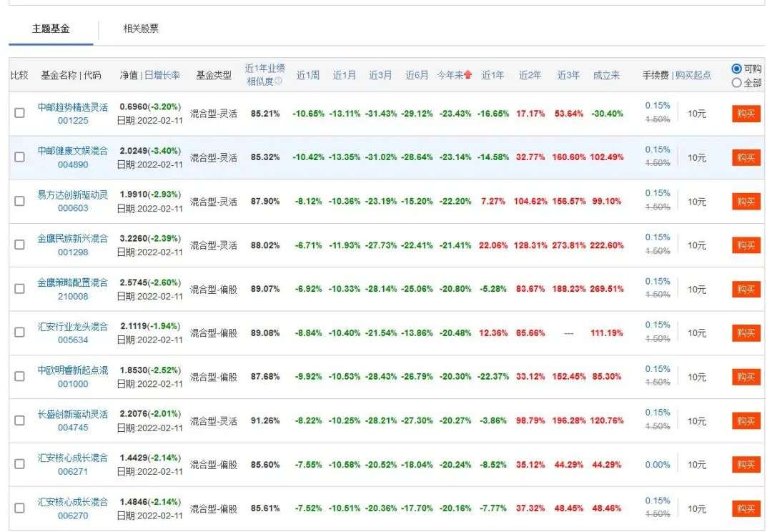Tick the compare checkbox for 中邮趋势精选灵活
The image size is (772, 532).
click(19, 114)
